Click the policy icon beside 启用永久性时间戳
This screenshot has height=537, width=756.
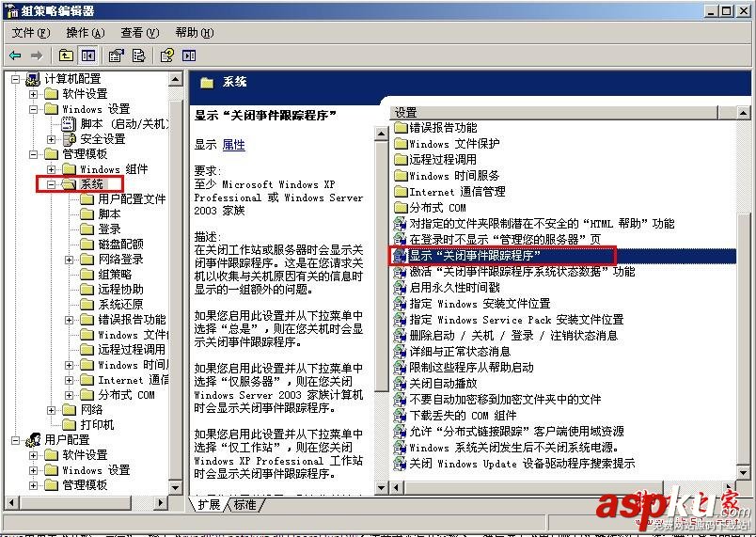(400, 288)
